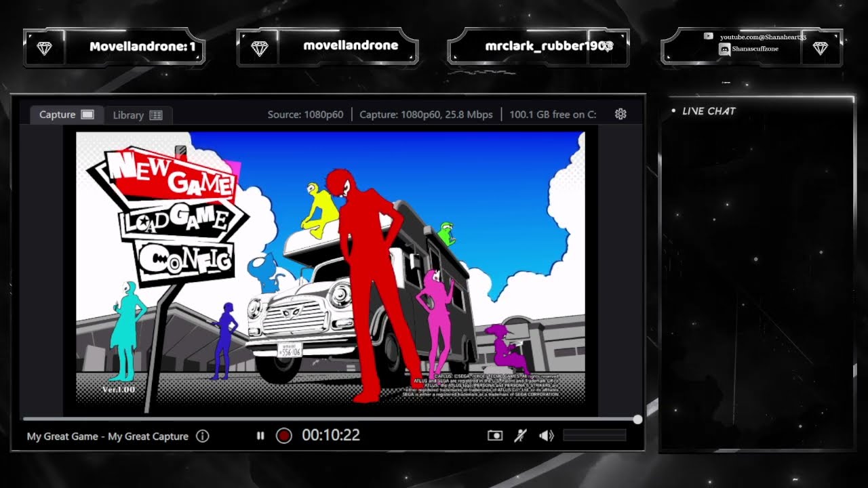Screen dimensions: 868x488
Task: Click the yellow character sitting on the van
Action: (319, 210)
